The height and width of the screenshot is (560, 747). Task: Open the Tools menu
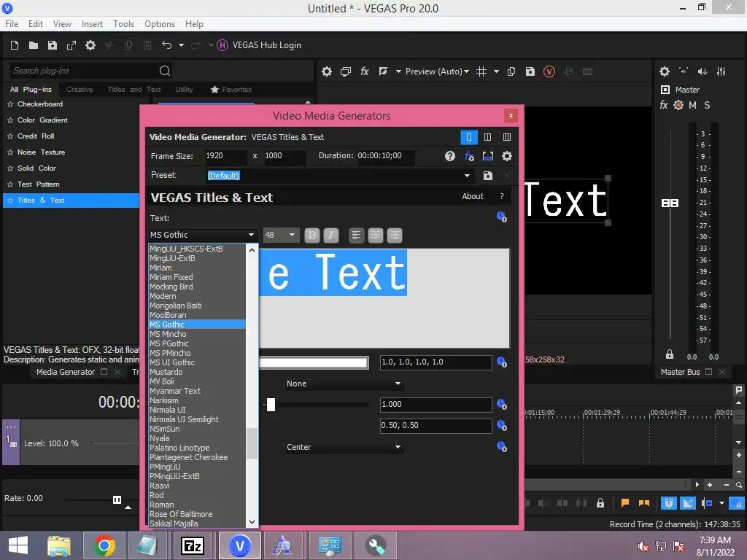[123, 24]
